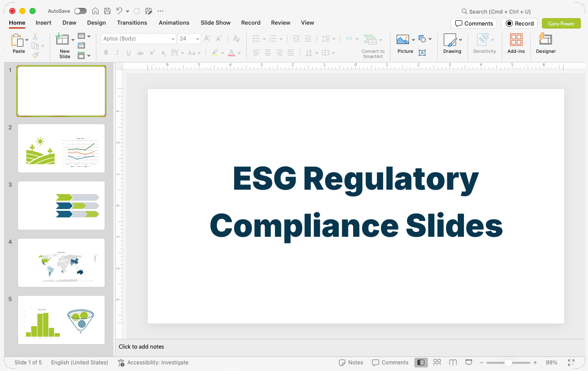588x371 pixels.
Task: Click the Reset slide icon
Action: [81, 45]
